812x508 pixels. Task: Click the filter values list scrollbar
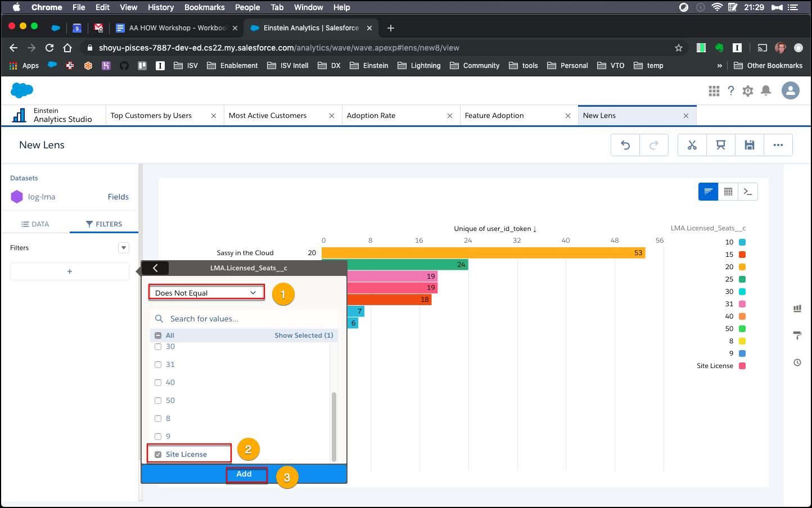click(334, 426)
